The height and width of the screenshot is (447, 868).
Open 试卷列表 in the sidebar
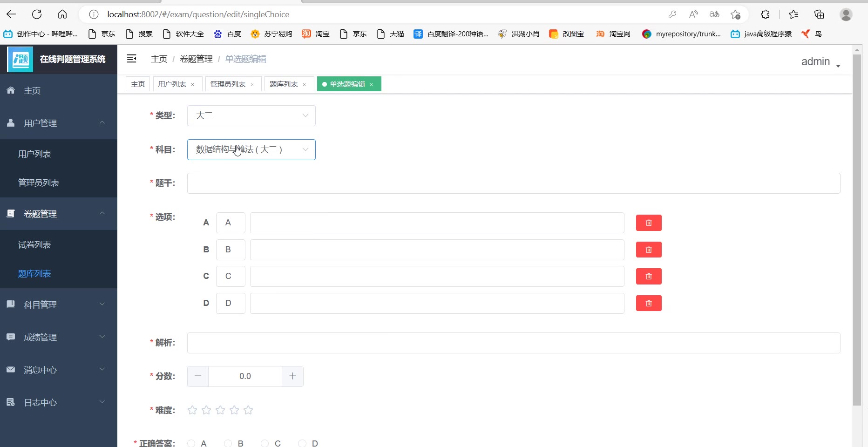coord(59,244)
